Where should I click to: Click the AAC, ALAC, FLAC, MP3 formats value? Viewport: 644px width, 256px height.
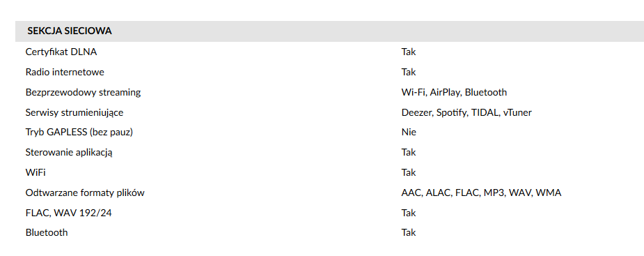(x=481, y=193)
